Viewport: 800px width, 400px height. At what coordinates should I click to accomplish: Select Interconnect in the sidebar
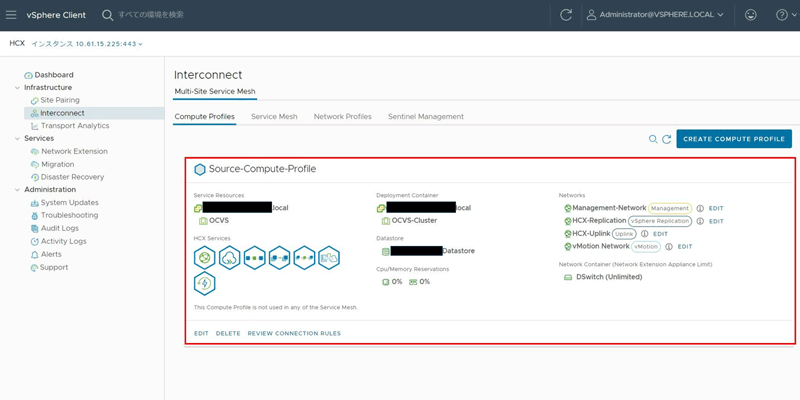click(x=94, y=113)
